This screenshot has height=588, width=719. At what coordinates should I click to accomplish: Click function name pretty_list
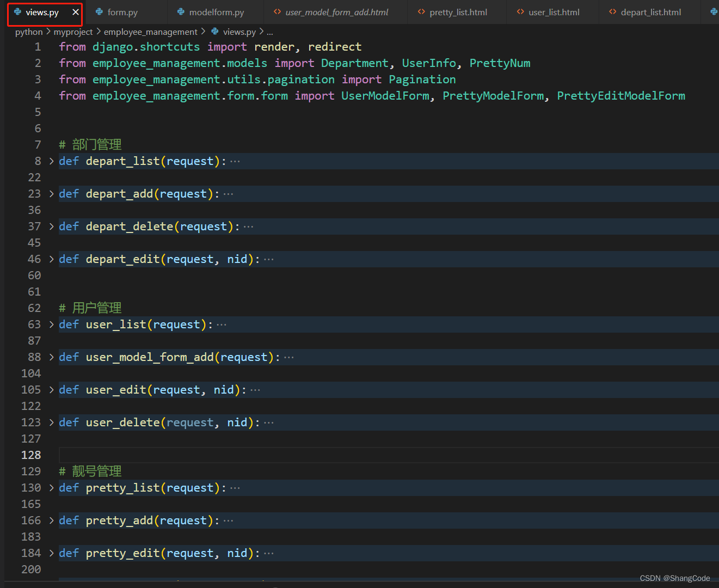(x=123, y=488)
